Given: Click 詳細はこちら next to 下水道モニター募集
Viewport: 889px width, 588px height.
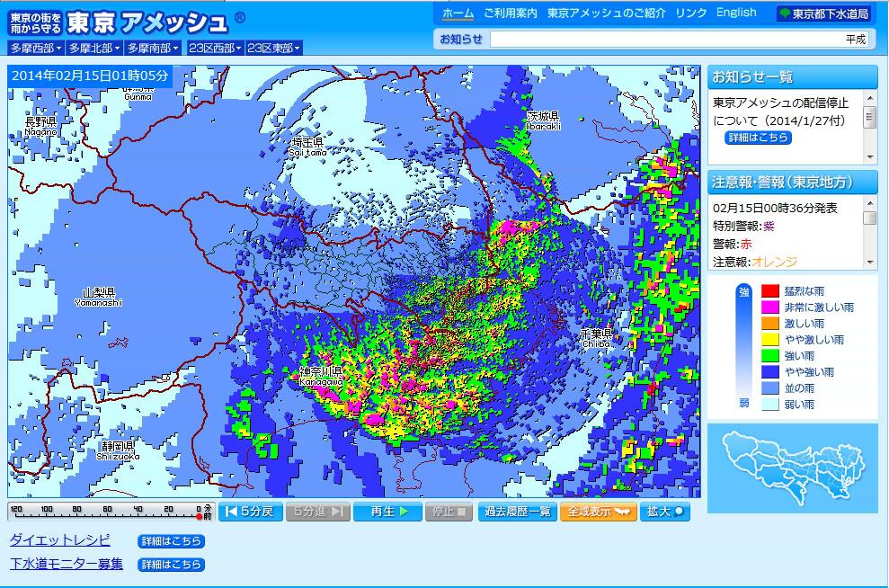Looking at the screenshot, I should point(171,565).
